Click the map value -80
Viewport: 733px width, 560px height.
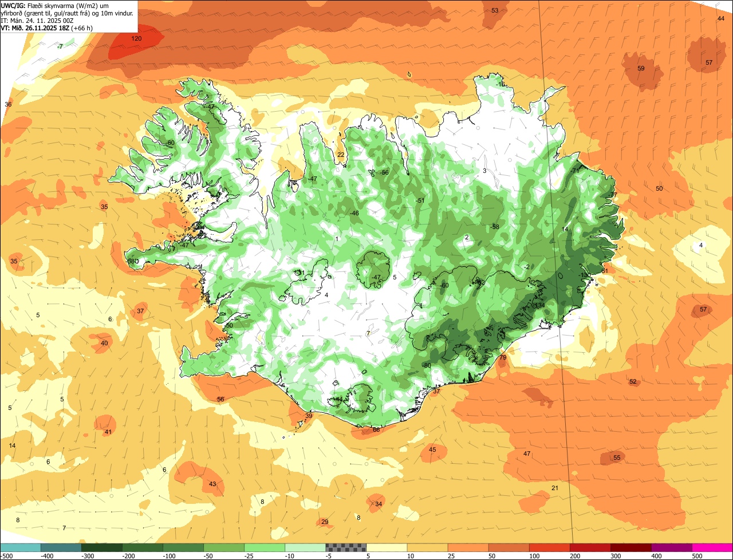pyautogui.click(x=426, y=365)
